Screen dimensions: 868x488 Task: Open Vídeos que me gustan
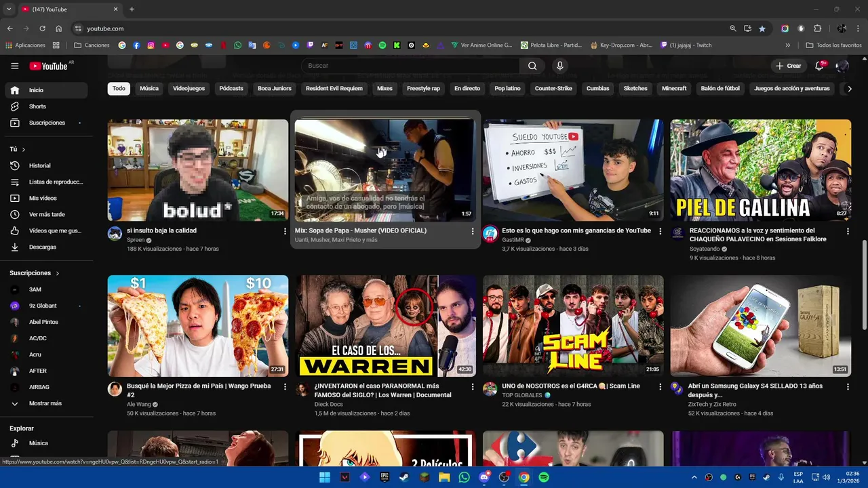click(x=46, y=230)
